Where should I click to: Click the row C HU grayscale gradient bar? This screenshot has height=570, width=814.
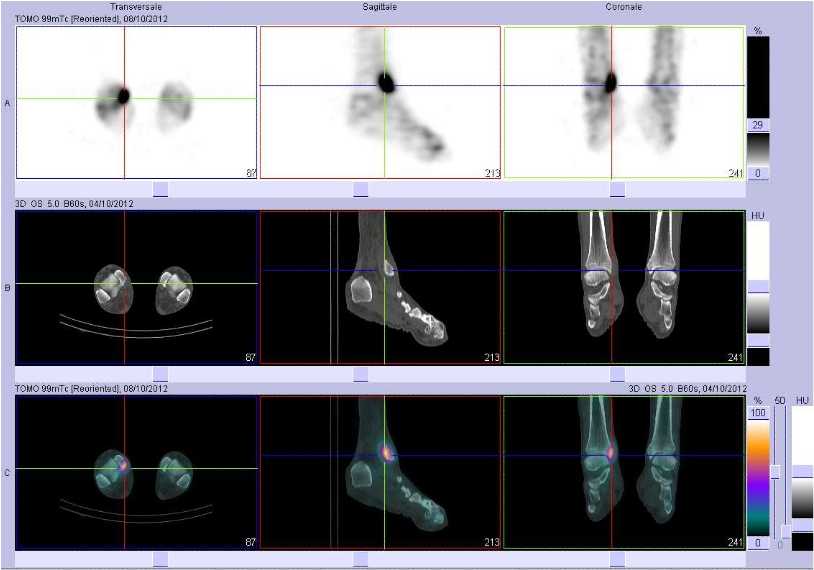[x=803, y=498]
